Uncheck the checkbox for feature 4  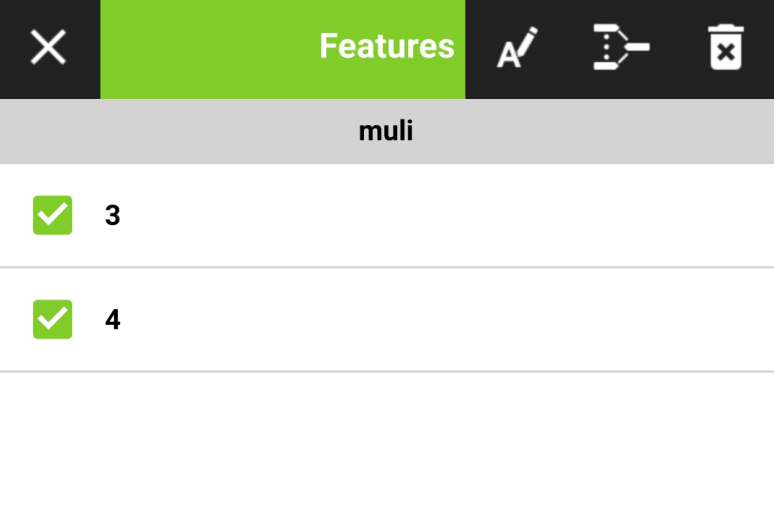pos(53,319)
